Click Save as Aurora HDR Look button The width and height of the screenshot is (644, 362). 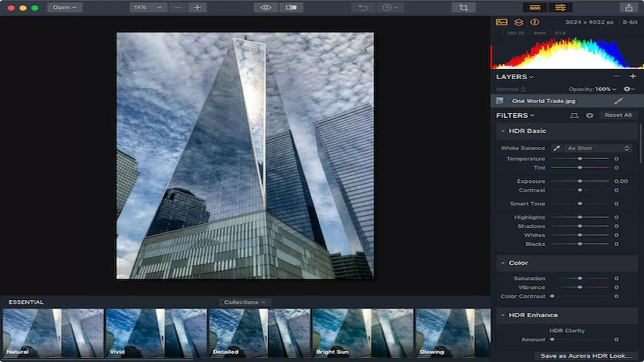point(586,356)
